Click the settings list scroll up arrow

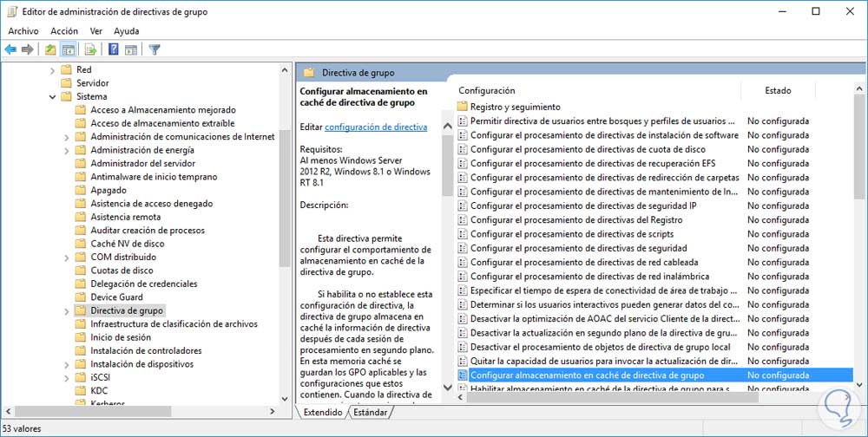point(859,88)
